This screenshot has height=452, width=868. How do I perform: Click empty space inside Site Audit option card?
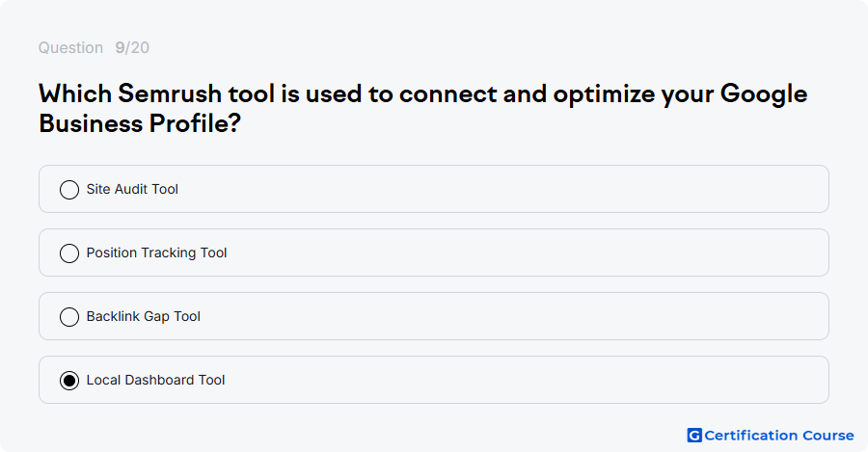(x=499, y=189)
